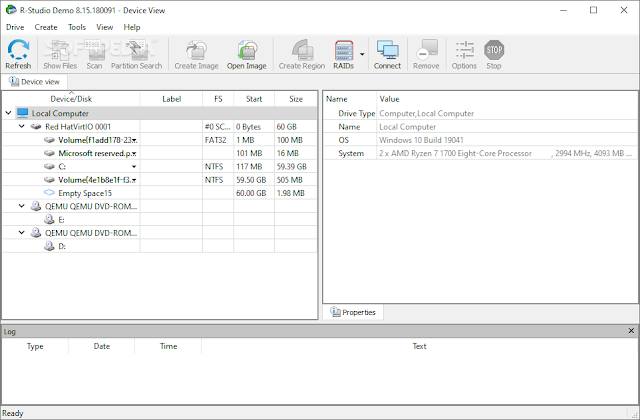Select the C: NTFS partition

pos(62,167)
